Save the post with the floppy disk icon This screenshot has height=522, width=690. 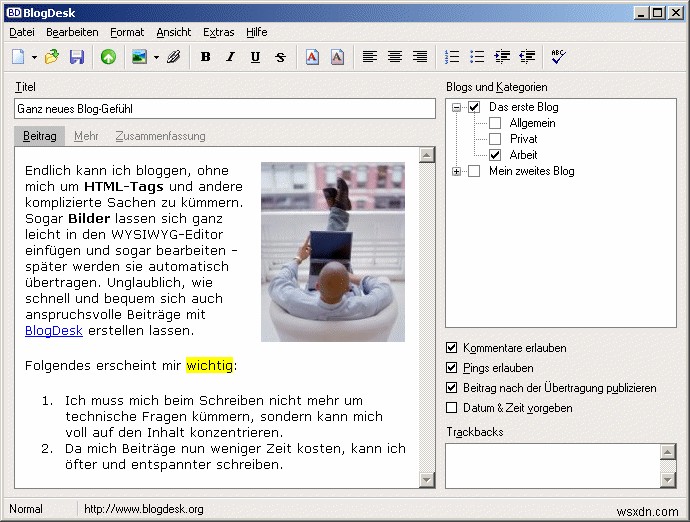77,57
